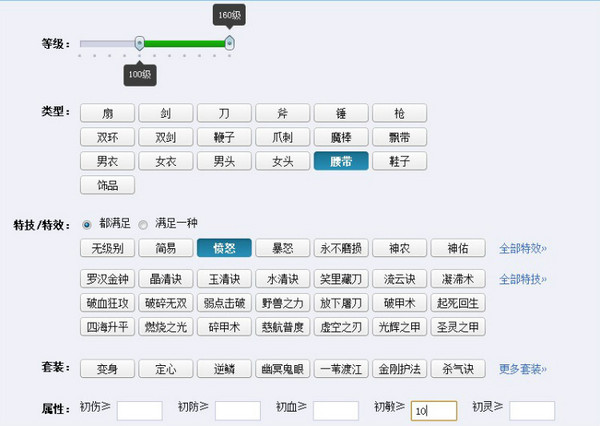Deselect the highlighted 腰带 type button
The height and width of the screenshot is (426, 600).
click(x=341, y=161)
